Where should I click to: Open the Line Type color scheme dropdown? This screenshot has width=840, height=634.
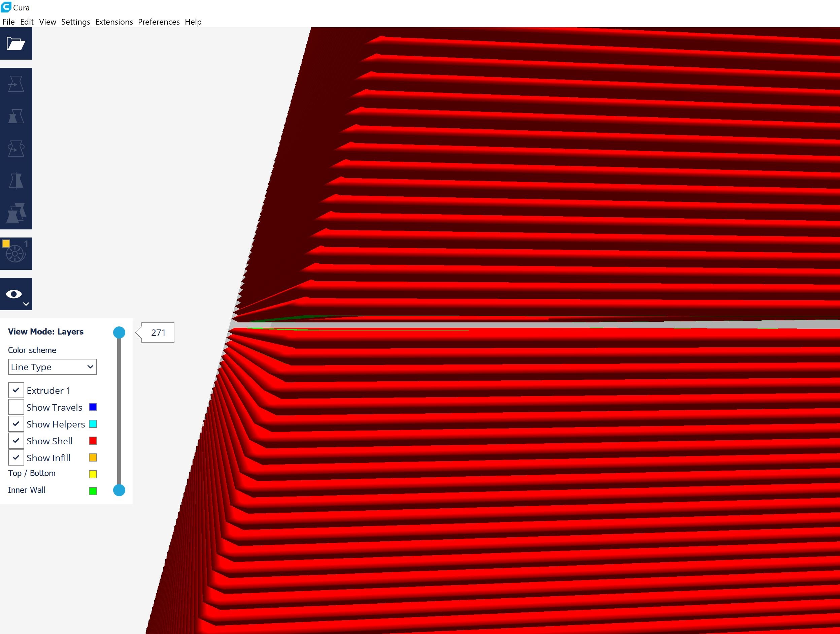tap(53, 367)
